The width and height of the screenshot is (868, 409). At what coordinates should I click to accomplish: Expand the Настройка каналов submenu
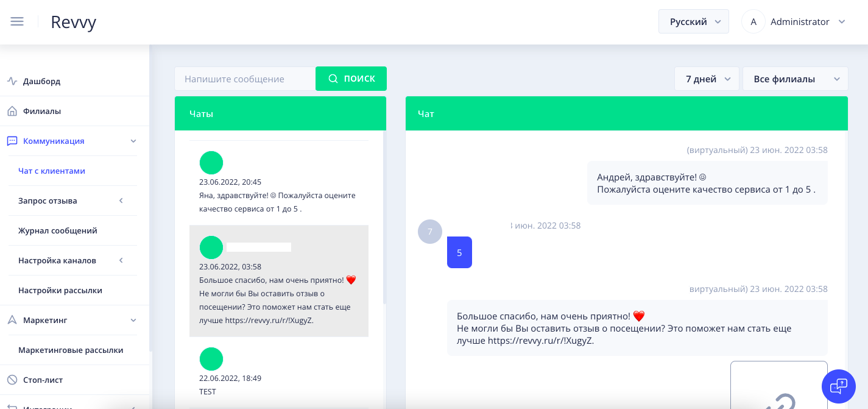(x=121, y=260)
